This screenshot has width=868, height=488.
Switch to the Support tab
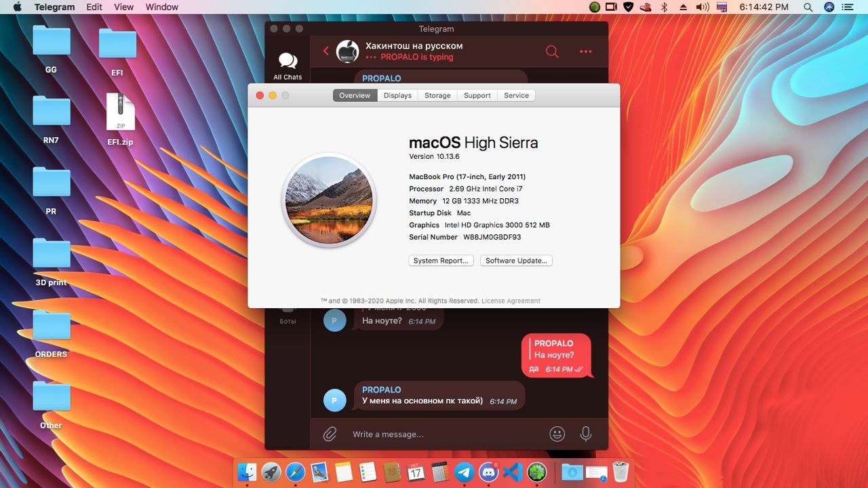pyautogui.click(x=477, y=96)
